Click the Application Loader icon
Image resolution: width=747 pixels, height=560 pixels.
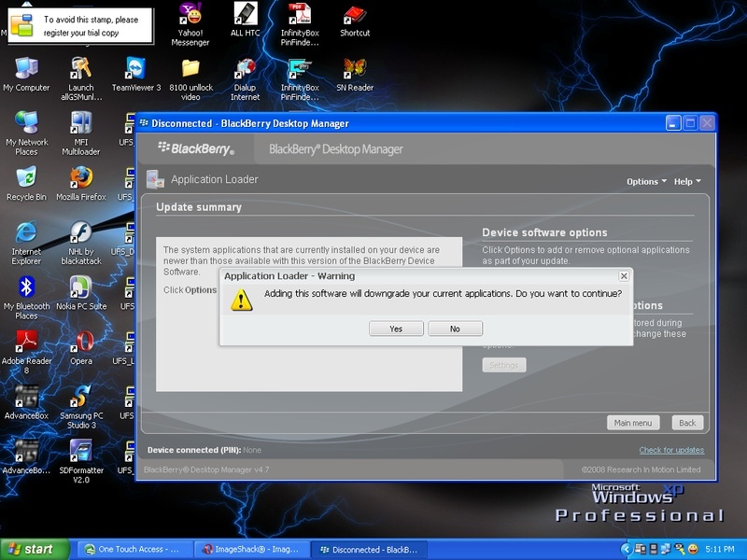(x=155, y=179)
